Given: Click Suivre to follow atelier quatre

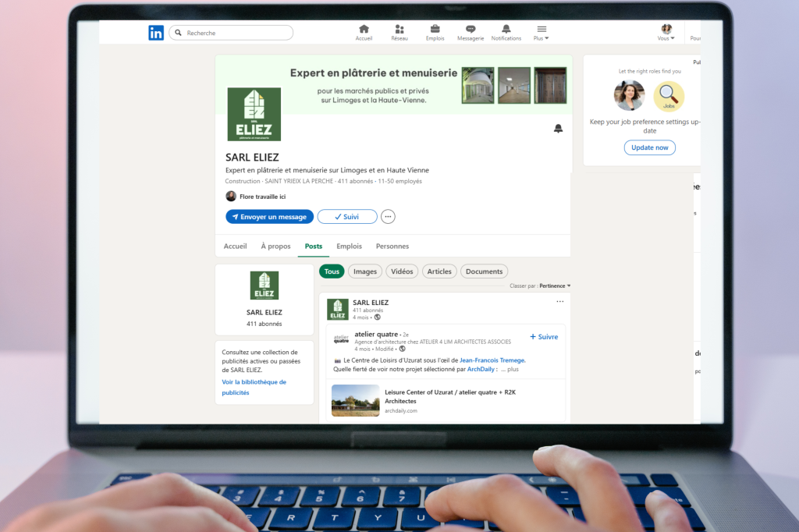Looking at the screenshot, I should tap(544, 337).
